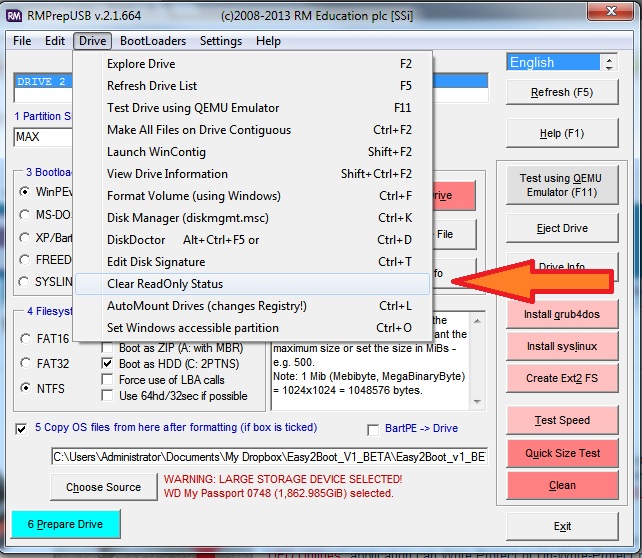The height and width of the screenshot is (558, 642).
Task: Select Refresh Drive List menu entry
Action: [x=253, y=86]
